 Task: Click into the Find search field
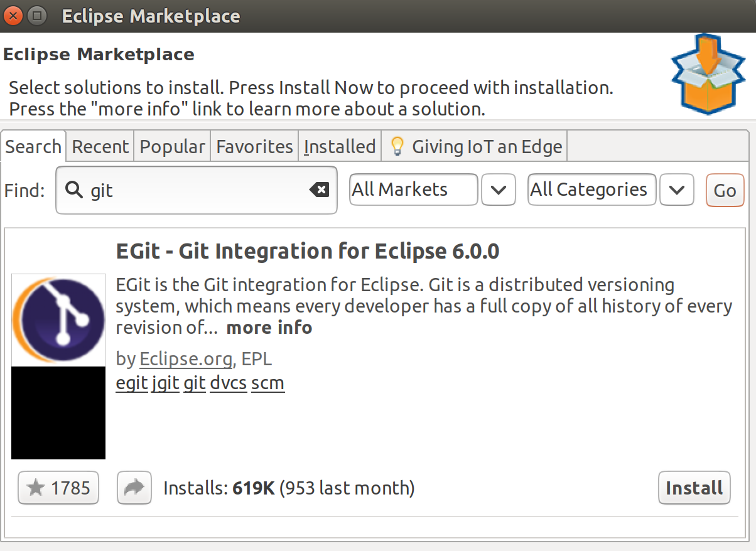(197, 190)
